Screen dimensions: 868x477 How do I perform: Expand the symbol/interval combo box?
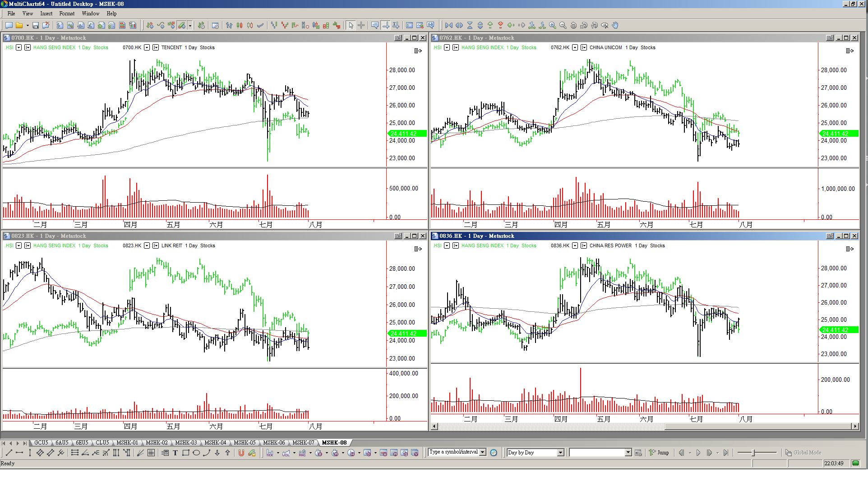[483, 452]
